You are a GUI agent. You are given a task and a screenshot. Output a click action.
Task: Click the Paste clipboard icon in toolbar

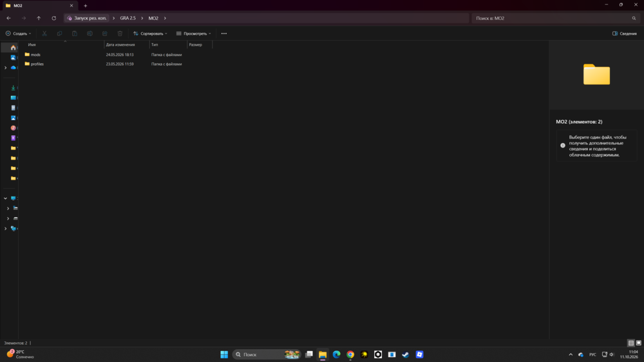74,33
